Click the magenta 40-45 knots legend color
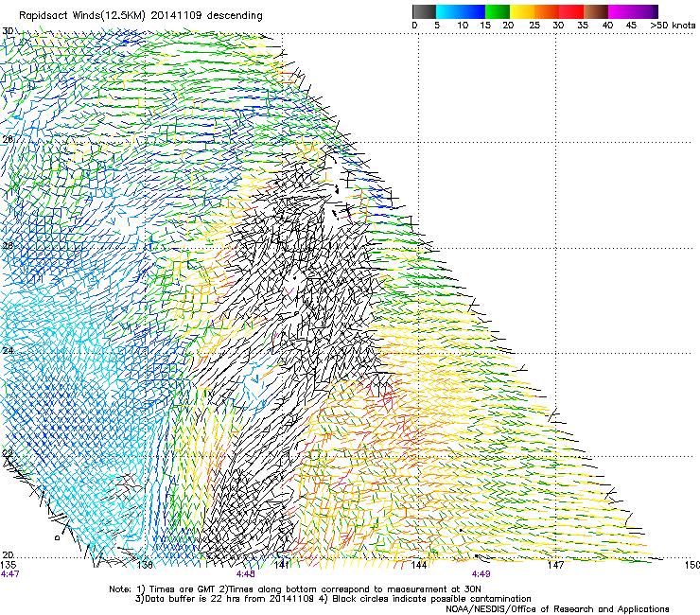700x615 pixels. (621, 11)
